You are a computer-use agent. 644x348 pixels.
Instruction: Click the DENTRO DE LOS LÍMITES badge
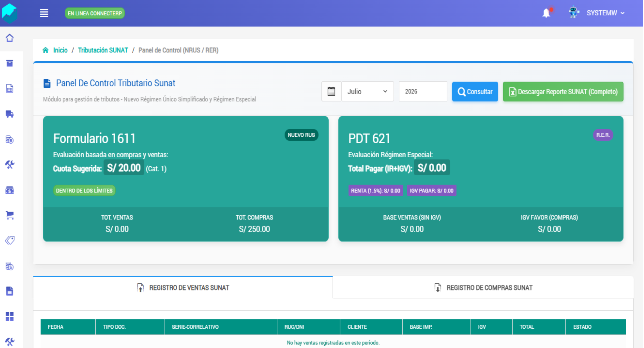point(84,190)
